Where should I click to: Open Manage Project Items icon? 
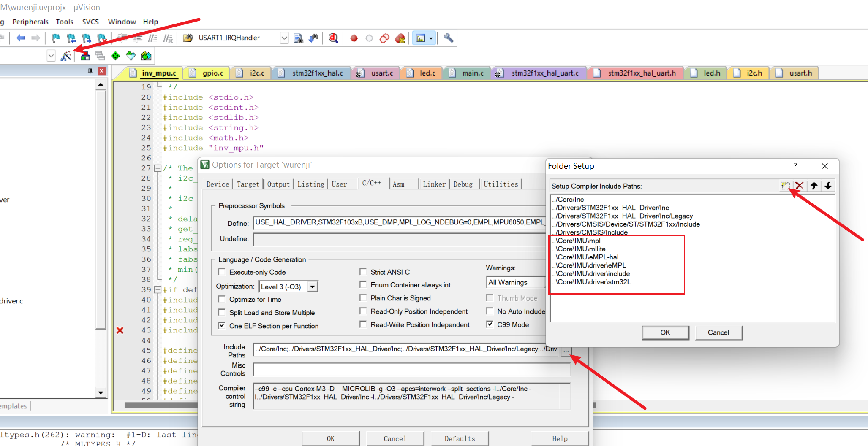pos(85,56)
